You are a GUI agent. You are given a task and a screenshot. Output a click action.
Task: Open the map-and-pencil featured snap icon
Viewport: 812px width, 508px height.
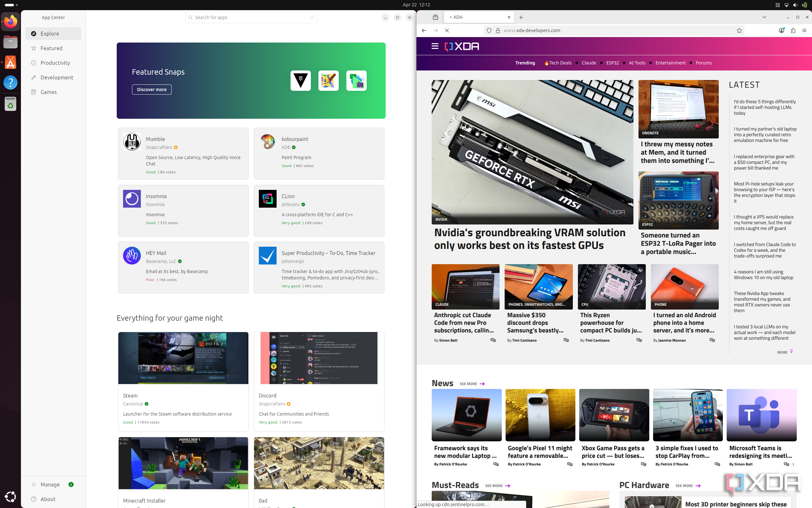(329, 81)
